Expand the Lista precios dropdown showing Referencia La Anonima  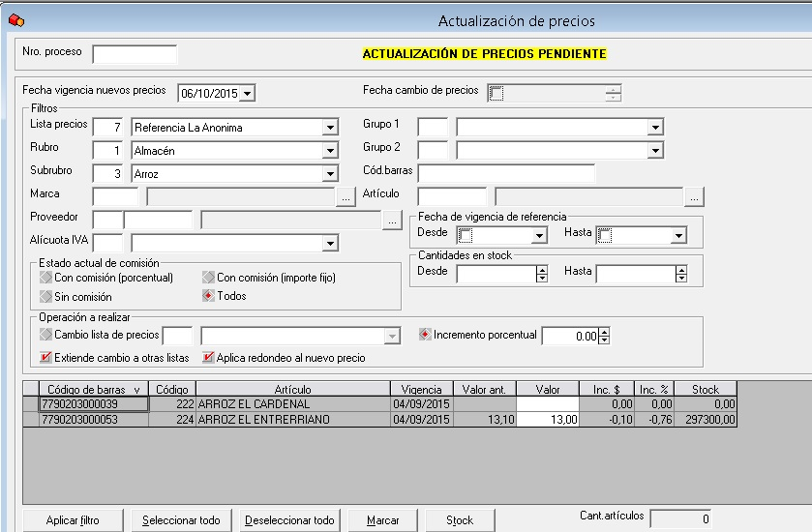(330, 128)
